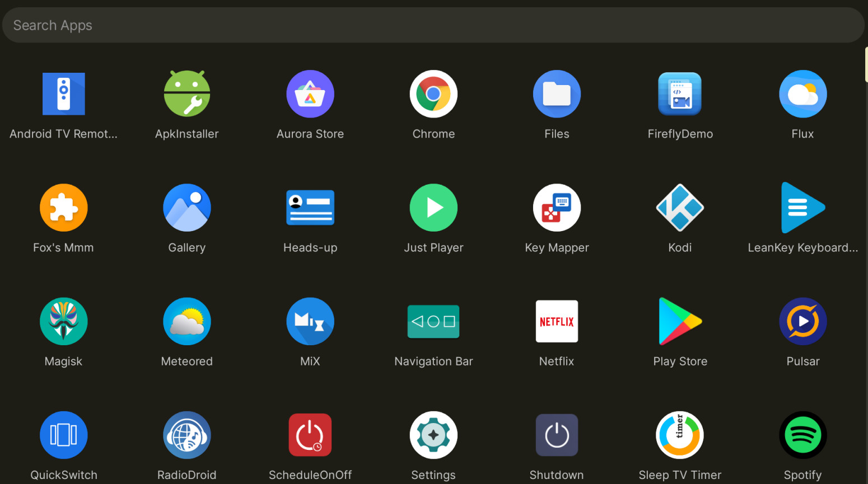The height and width of the screenshot is (484, 868).
Task: Open the Flux weather app
Action: pos(803,94)
